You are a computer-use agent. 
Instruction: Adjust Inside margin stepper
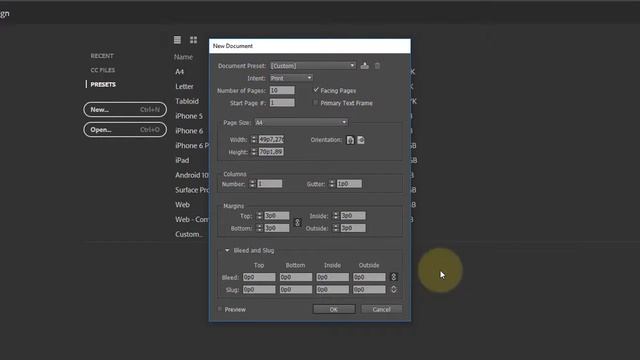click(336, 216)
